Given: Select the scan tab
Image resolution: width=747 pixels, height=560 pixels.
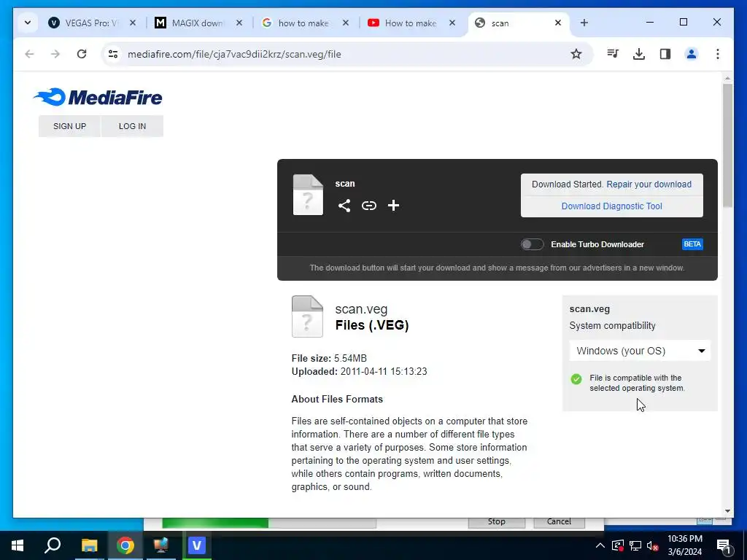Looking at the screenshot, I should click(519, 23).
